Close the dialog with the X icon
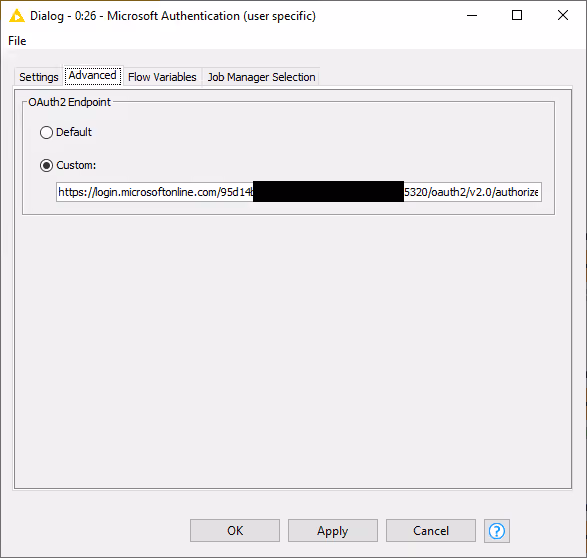Screen dimensions: 587x558 click(563, 15)
